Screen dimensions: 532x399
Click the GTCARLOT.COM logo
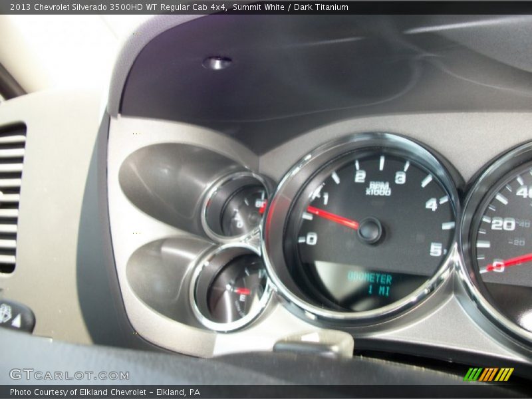tap(69, 374)
